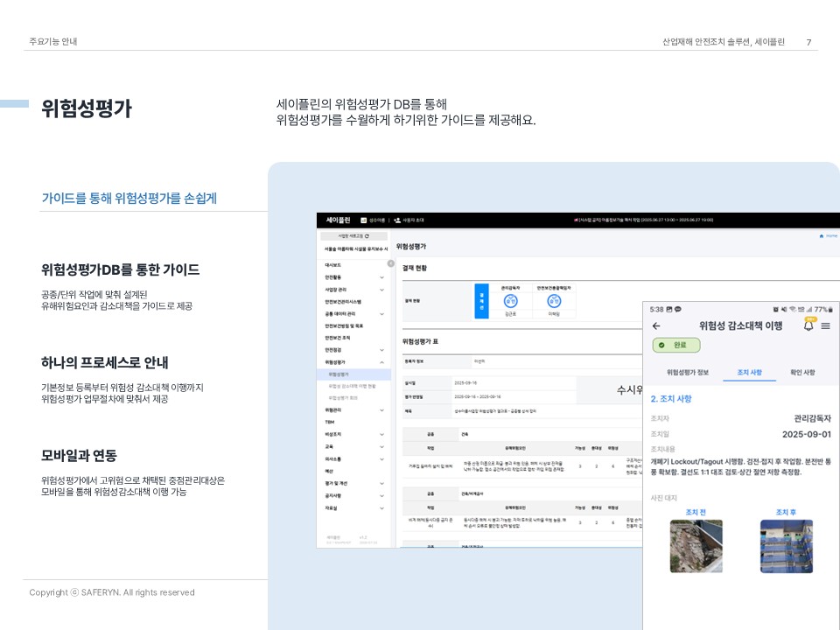Select the 조치 사항 tab
840x630 pixels.
click(x=749, y=372)
